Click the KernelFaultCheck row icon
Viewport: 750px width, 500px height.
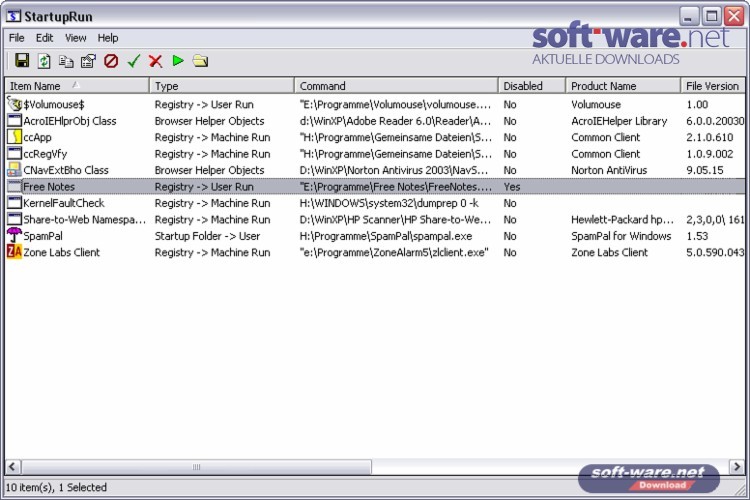pos(14,203)
